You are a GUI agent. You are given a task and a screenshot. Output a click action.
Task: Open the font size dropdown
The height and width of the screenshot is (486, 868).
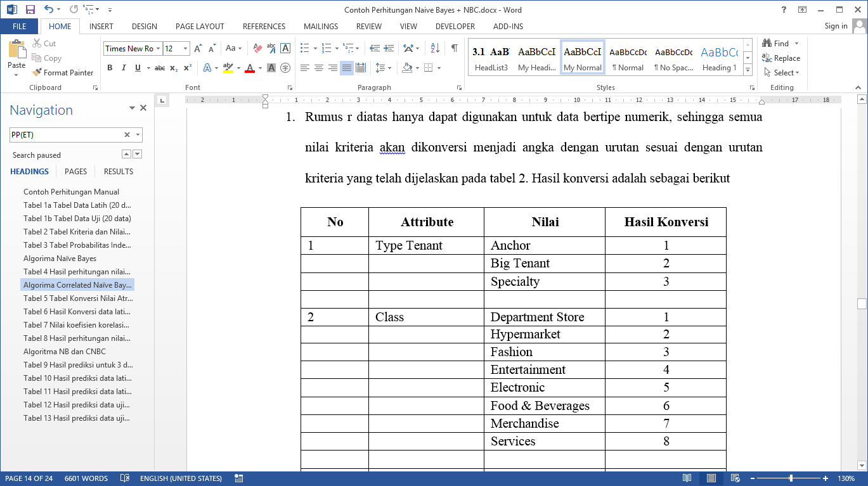coord(186,49)
